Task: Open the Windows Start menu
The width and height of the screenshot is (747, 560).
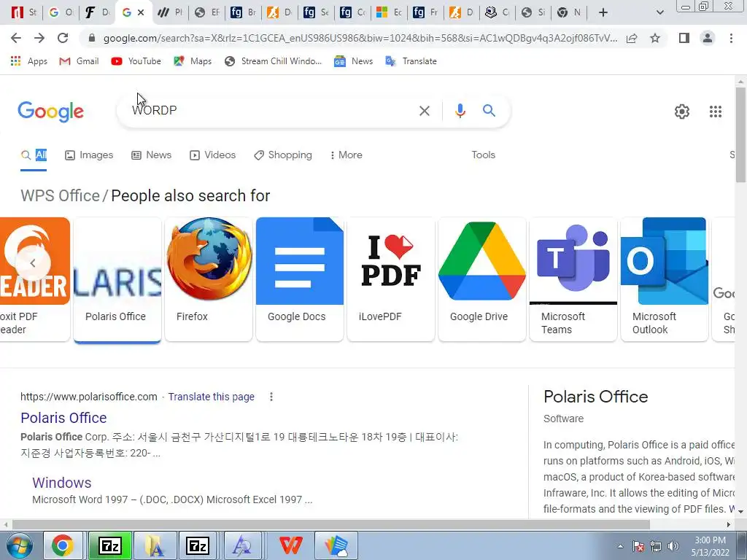Action: tap(19, 545)
